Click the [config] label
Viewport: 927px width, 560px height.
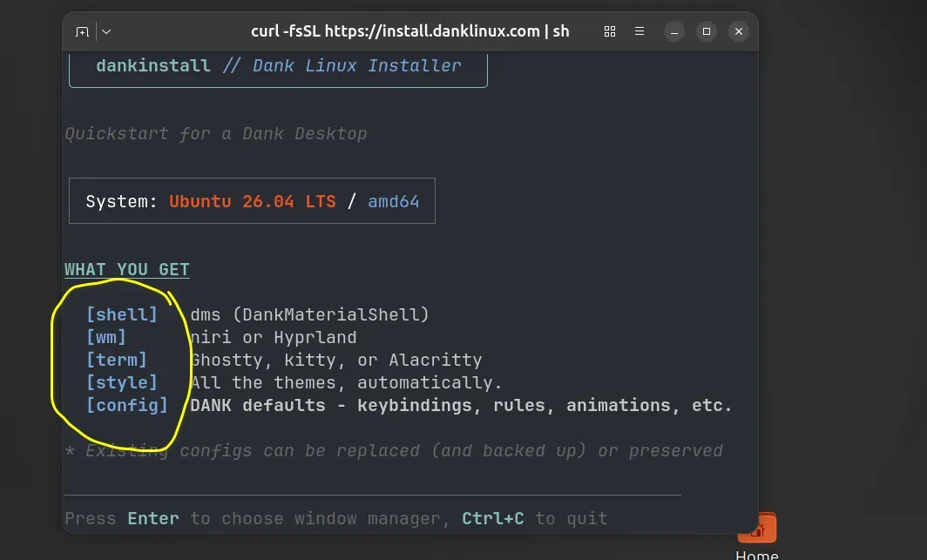tap(127, 405)
